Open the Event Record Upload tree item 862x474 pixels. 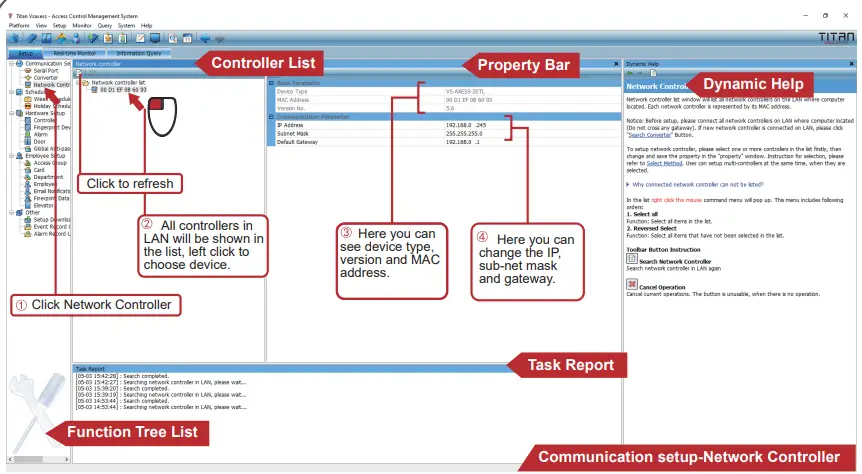pos(47,227)
